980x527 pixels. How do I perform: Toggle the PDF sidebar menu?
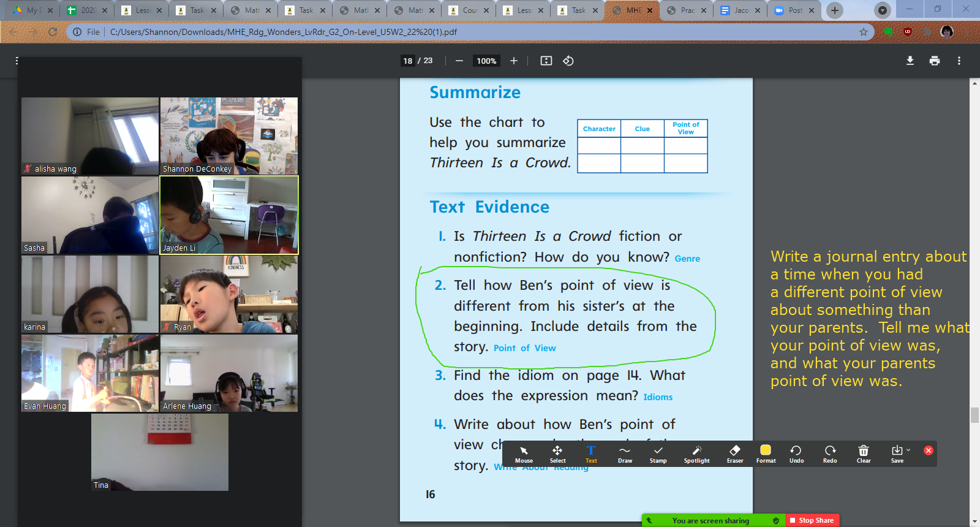(x=17, y=61)
